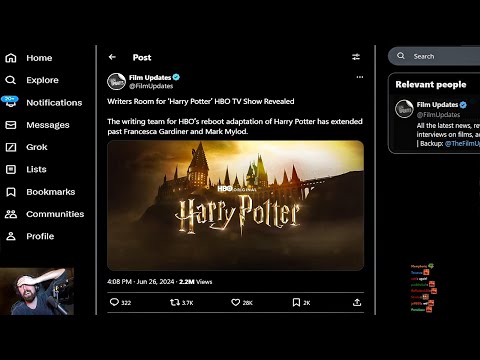Open the Harry Potter HBO image
The image size is (480, 360).
(x=235, y=205)
